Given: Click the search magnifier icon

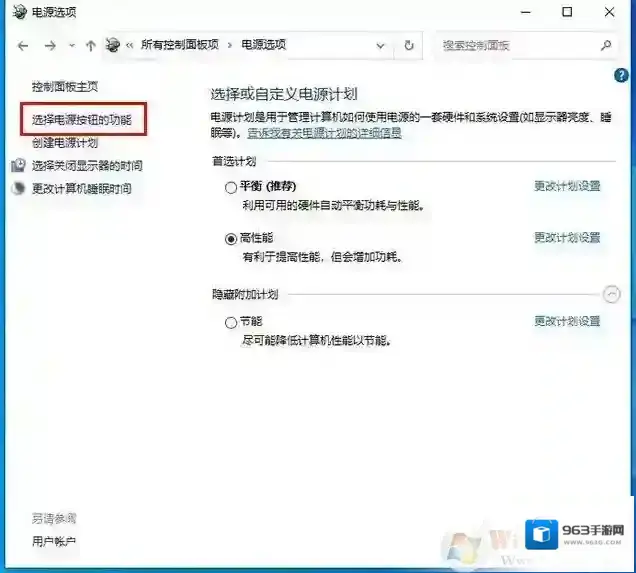Looking at the screenshot, I should coord(606,45).
